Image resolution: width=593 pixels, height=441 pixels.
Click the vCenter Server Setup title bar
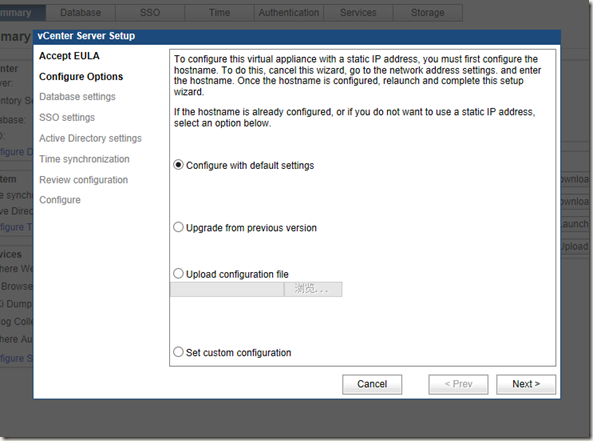click(x=297, y=36)
